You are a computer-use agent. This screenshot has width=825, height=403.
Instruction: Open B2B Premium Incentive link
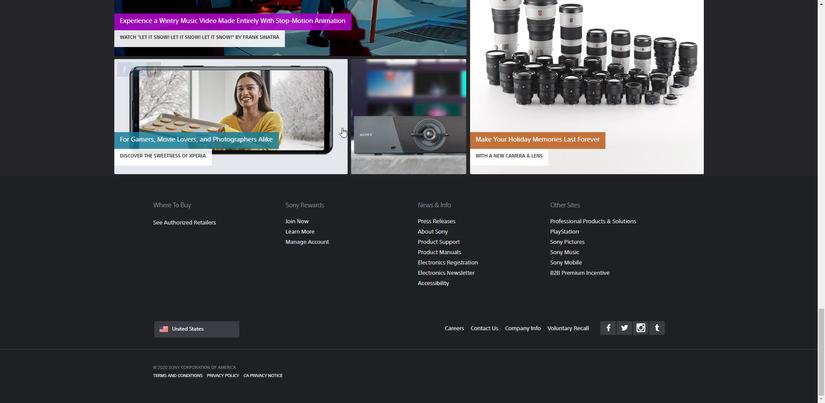click(x=580, y=273)
